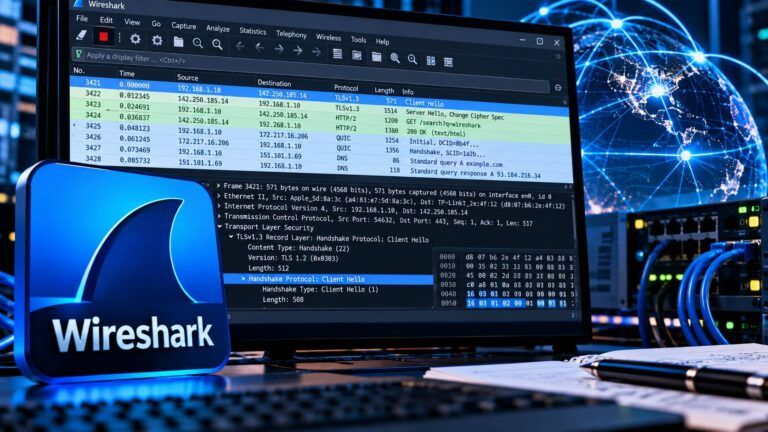Screen dimensions: 768x432
Task: Expand the Frame 3421 tree row
Action: 218,186
